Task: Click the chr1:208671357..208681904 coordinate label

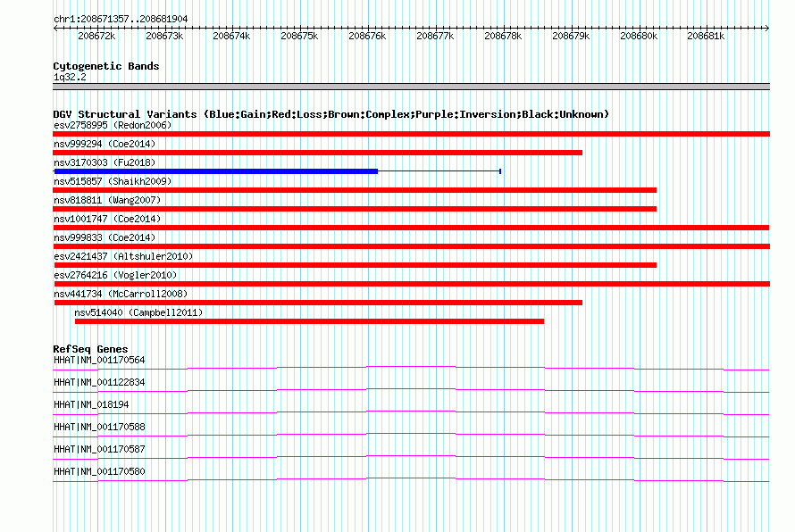Action: [x=121, y=19]
